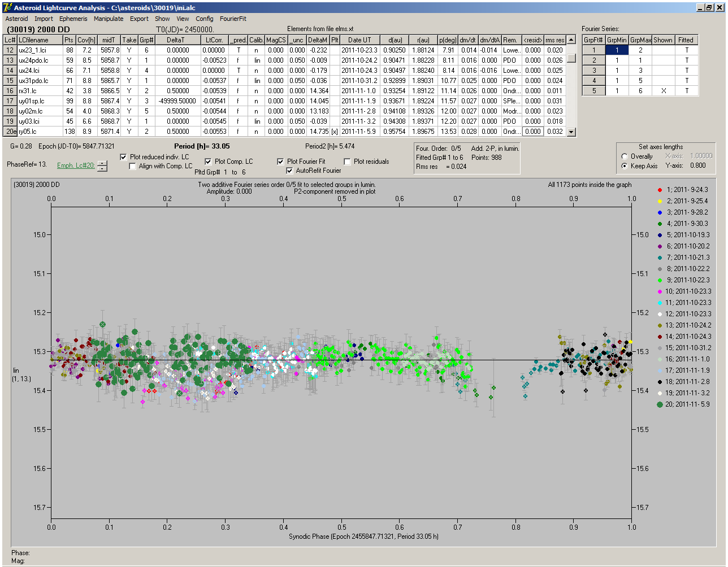Screen dimensions: 728x567
Task: Click the pale green legend dot for 16; 2011-11-1.0
Action: 660,359
